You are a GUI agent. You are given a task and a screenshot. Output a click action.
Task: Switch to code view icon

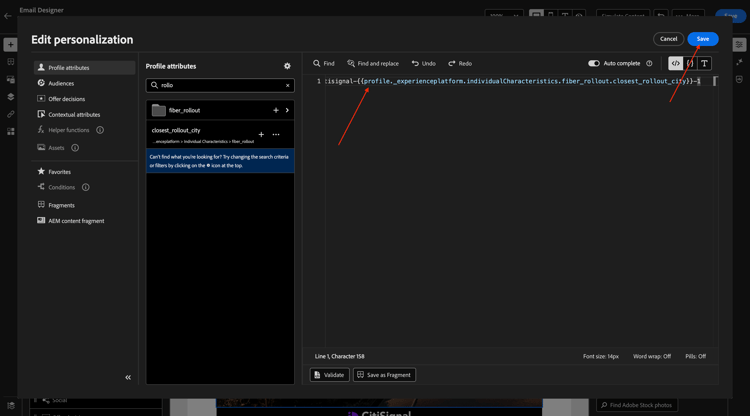675,63
